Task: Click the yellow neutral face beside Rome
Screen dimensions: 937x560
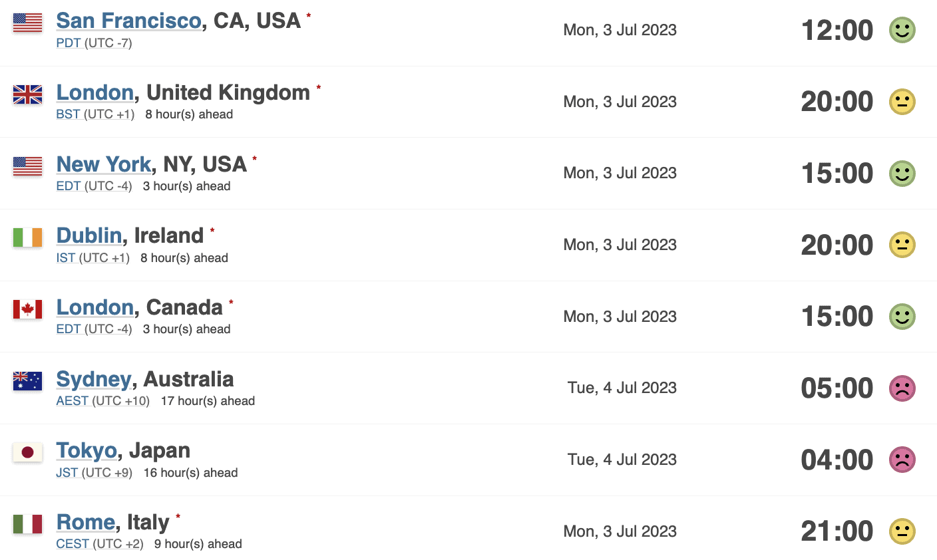Action: click(902, 531)
